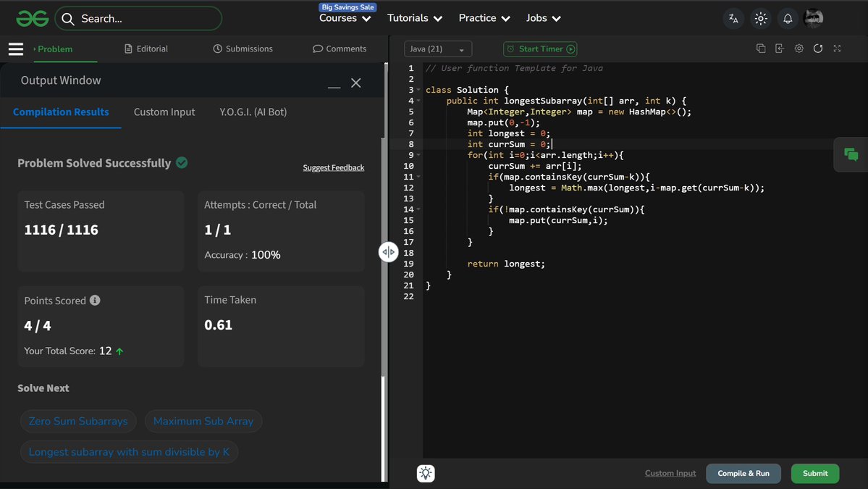Click the panel splitter handle icon
868x489 pixels.
[388, 252]
